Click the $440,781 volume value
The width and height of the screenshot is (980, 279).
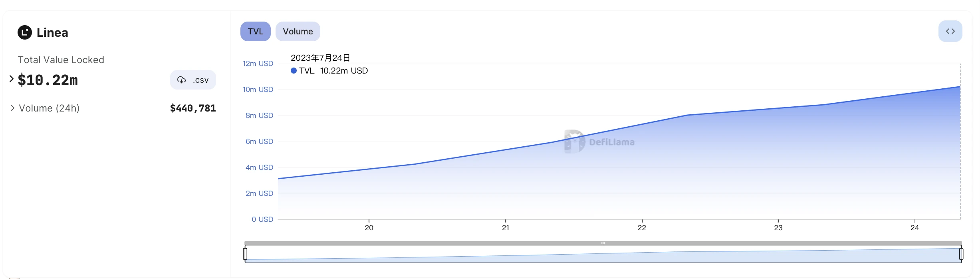193,108
